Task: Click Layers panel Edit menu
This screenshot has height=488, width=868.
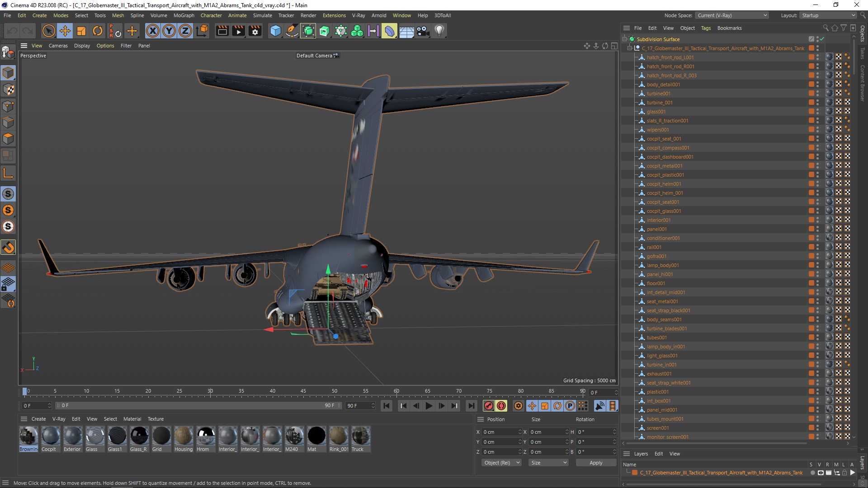Action: [x=659, y=454]
